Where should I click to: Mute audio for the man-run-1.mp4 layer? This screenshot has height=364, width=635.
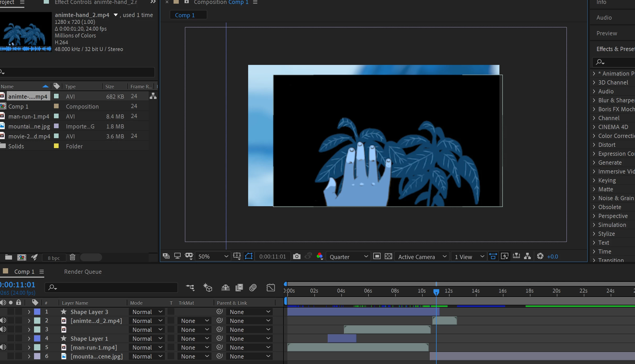coord(3,348)
